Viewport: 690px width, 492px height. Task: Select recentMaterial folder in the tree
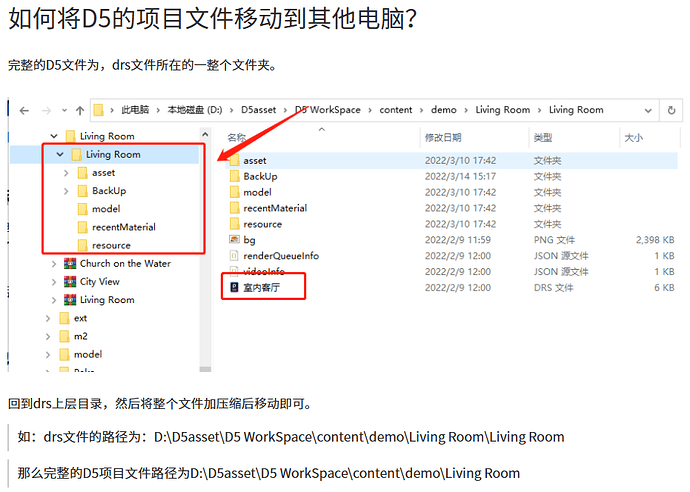point(123,227)
